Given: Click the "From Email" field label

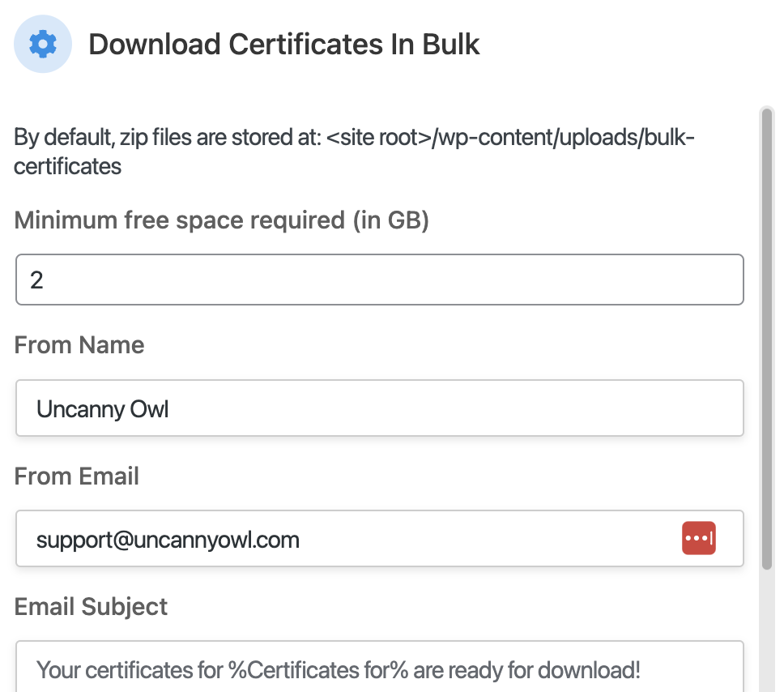Looking at the screenshot, I should pyautogui.click(x=77, y=476).
